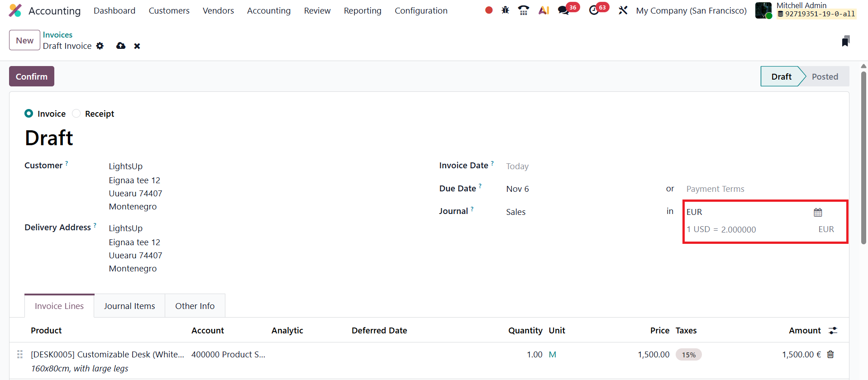Open the AI assistant icon
868x380 pixels.
(544, 10)
